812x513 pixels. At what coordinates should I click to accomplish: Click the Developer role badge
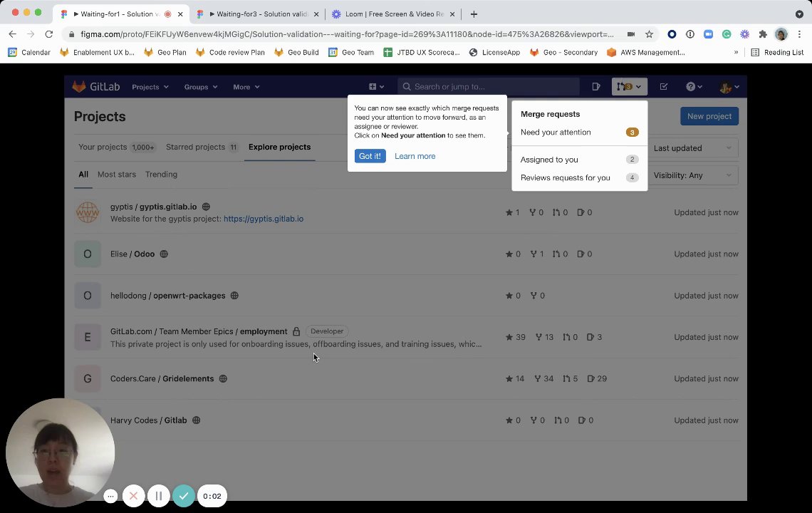(x=327, y=331)
